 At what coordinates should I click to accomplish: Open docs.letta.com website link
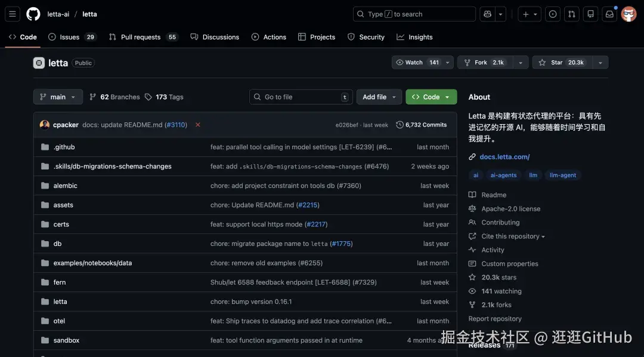pyautogui.click(x=504, y=156)
